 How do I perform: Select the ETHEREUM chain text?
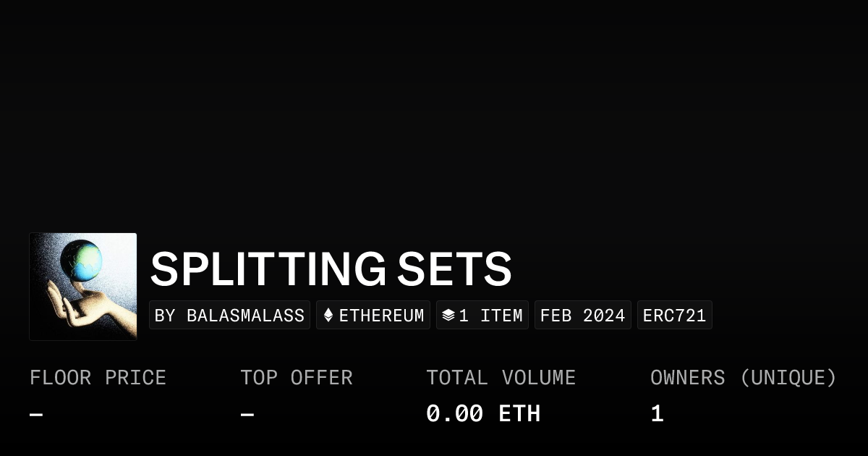pos(381,316)
